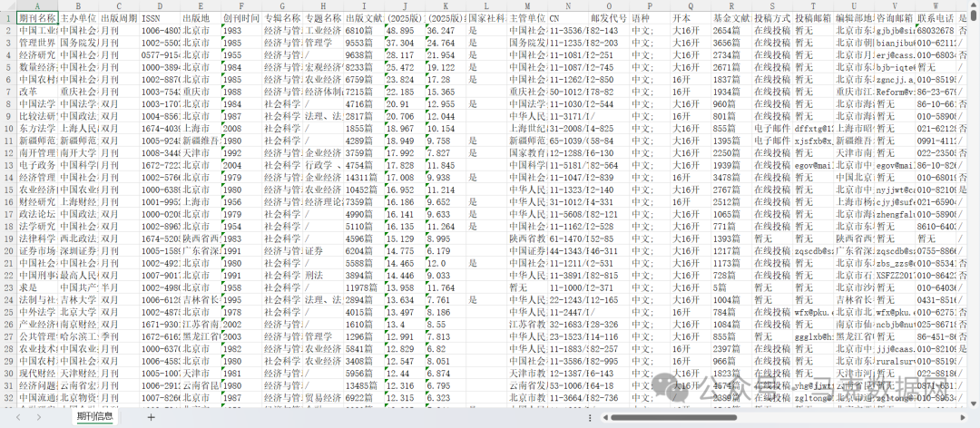980x428 pixels.
Task: Select column D header
Action: [x=160, y=5]
